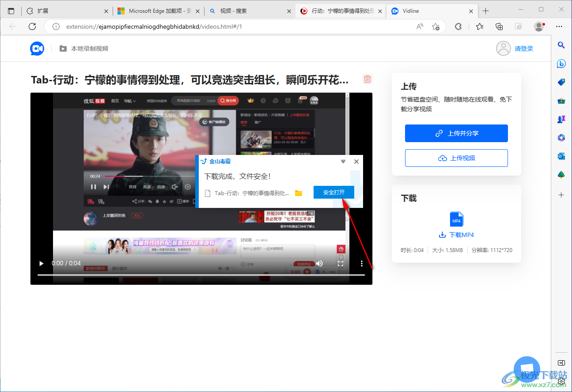Delete the video using the trash icon

367,79
